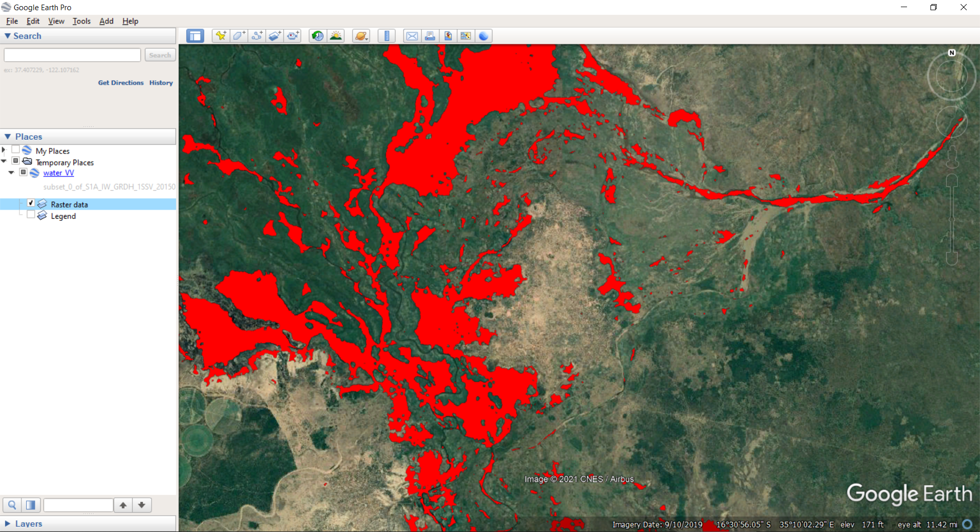Screen dimensions: 980x532
Task: Click the Imagery Date 9/10/2019 status text
Action: pyautogui.click(x=657, y=524)
